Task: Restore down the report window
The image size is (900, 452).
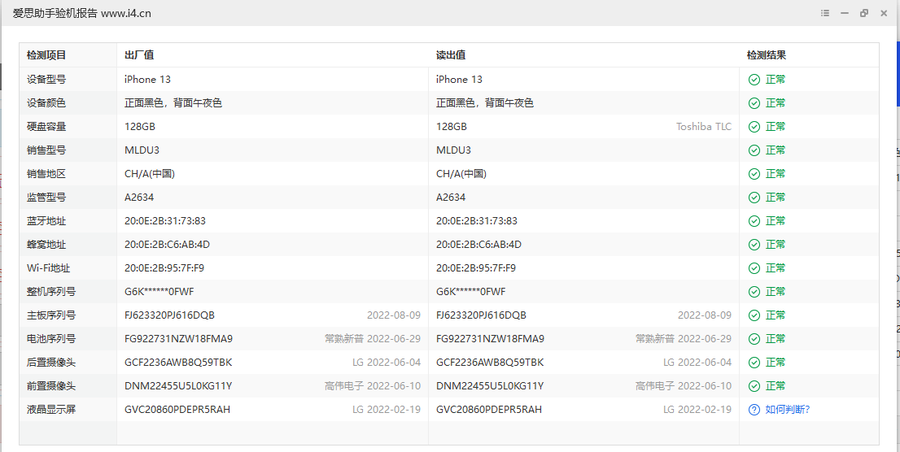Action: pyautogui.click(x=864, y=13)
